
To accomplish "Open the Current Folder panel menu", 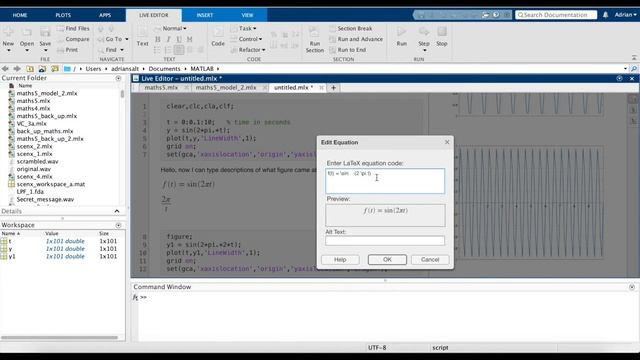I will click(118, 78).
